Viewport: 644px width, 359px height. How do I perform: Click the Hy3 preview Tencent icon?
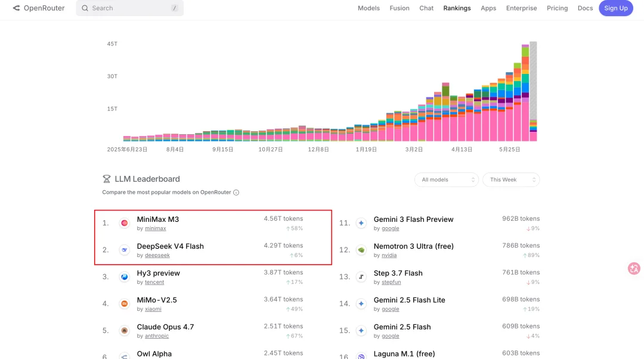[125, 277]
